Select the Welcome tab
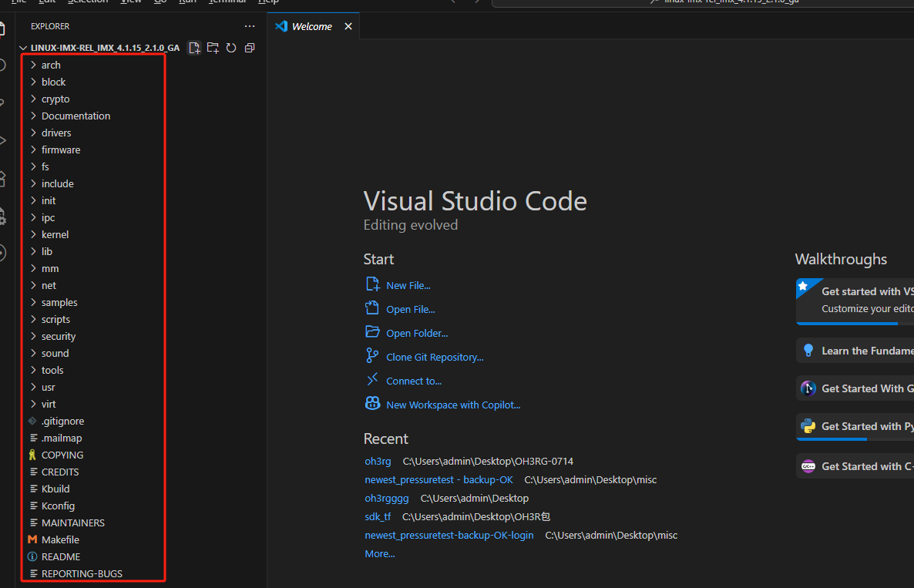914x588 pixels. [x=314, y=26]
